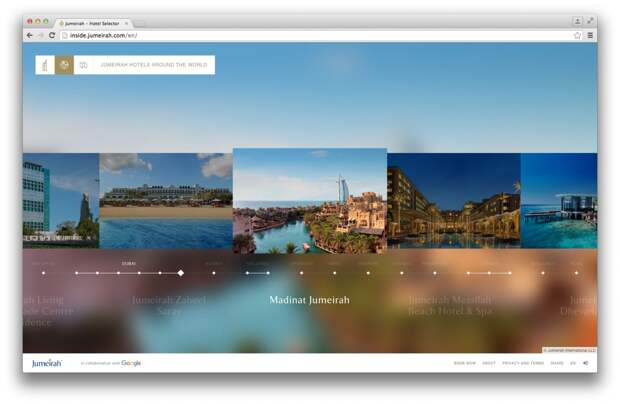Viewport: 620px width, 404px height.
Task: Open the EN language selector
Action: coord(573,363)
